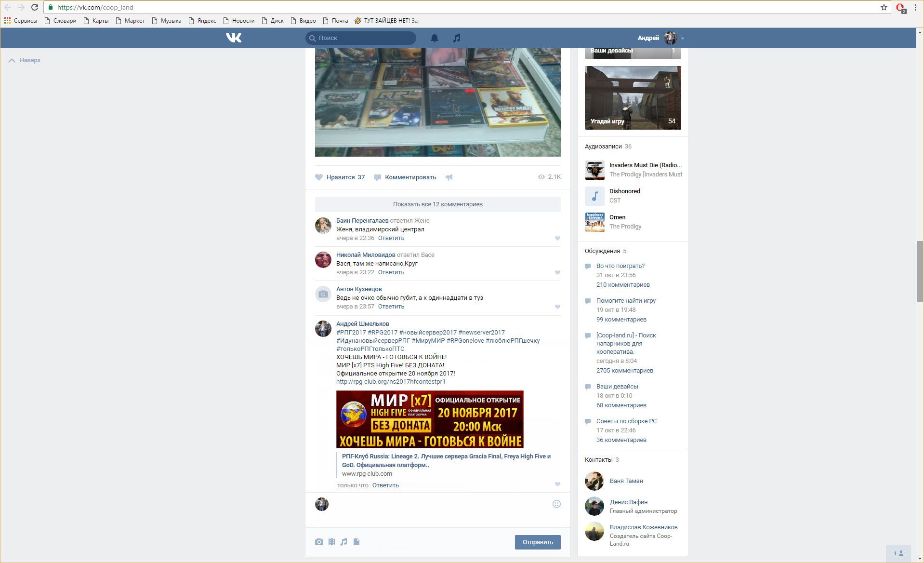Attach an audio track to the comment
Image resolution: width=924 pixels, height=563 pixels.
(343, 542)
